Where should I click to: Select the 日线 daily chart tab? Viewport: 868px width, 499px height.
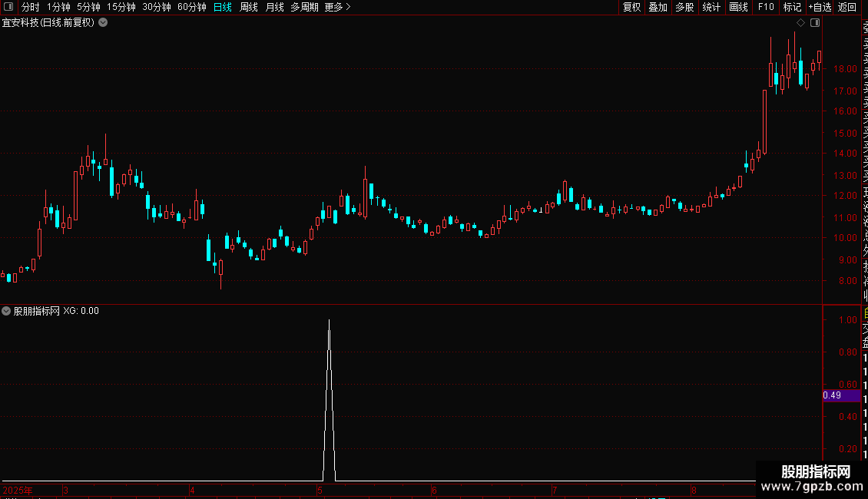pyautogui.click(x=223, y=7)
